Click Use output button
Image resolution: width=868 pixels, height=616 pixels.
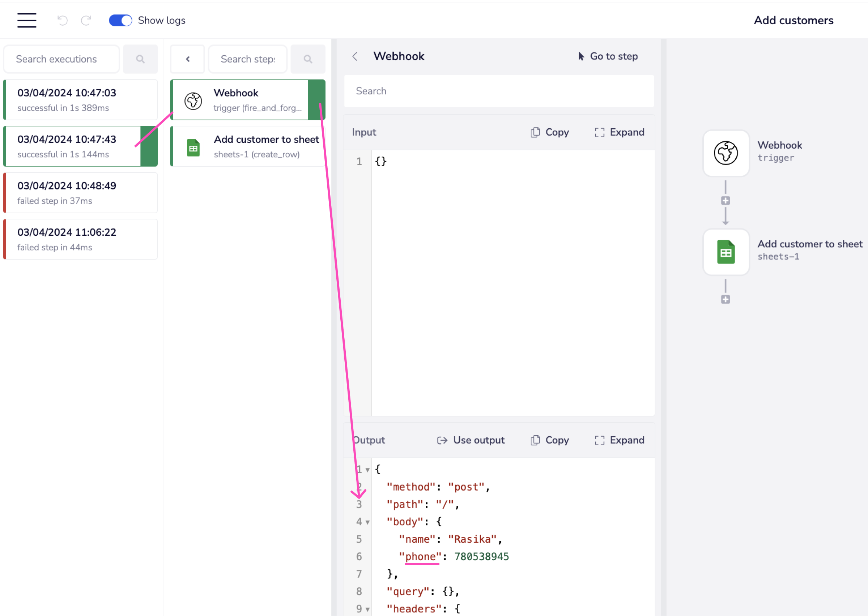471,440
